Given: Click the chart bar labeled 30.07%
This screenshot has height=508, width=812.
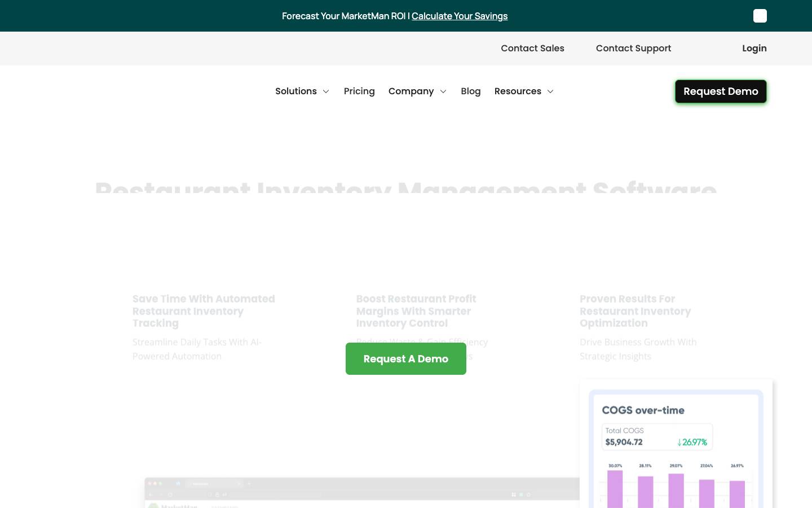Looking at the screenshot, I should point(615,489).
